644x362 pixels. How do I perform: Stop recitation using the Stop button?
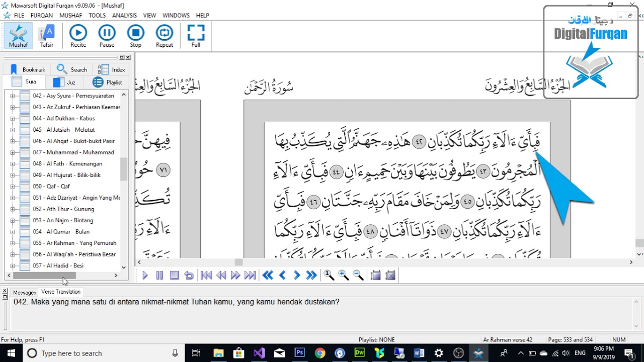(135, 36)
